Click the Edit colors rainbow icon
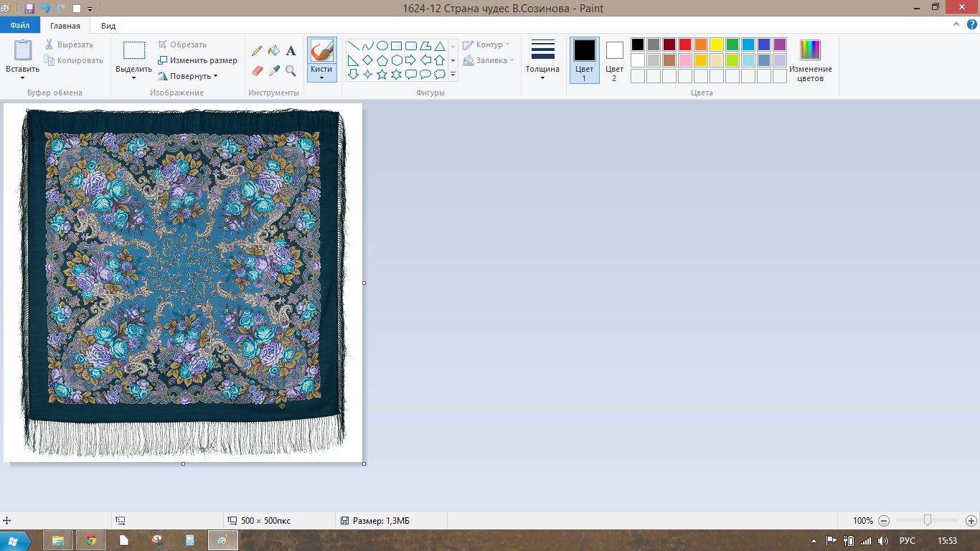980x551 pixels. coord(810,50)
